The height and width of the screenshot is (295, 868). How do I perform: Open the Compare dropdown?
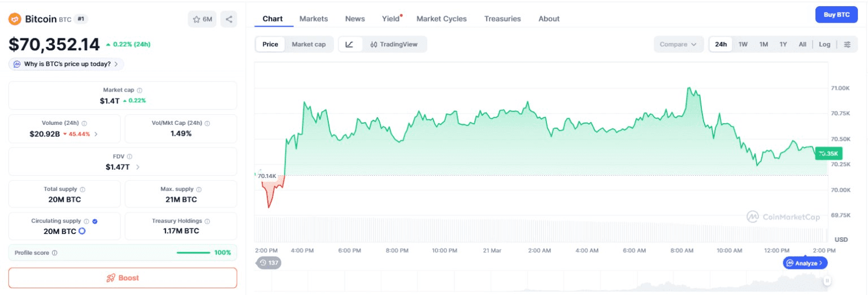[x=678, y=44]
